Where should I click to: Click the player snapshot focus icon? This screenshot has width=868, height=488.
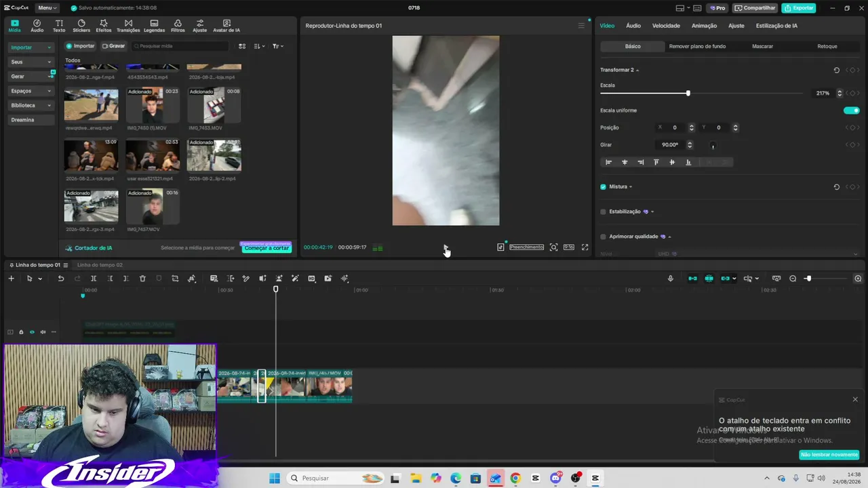coord(554,247)
